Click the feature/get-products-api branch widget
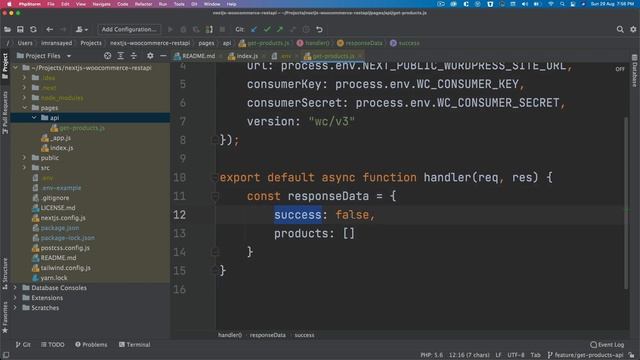 [585, 355]
